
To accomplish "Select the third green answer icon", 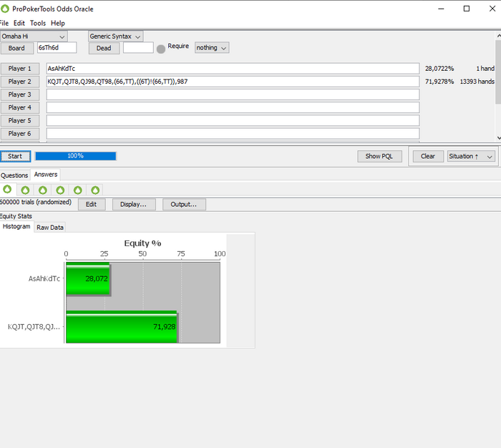I will pyautogui.click(x=43, y=190).
